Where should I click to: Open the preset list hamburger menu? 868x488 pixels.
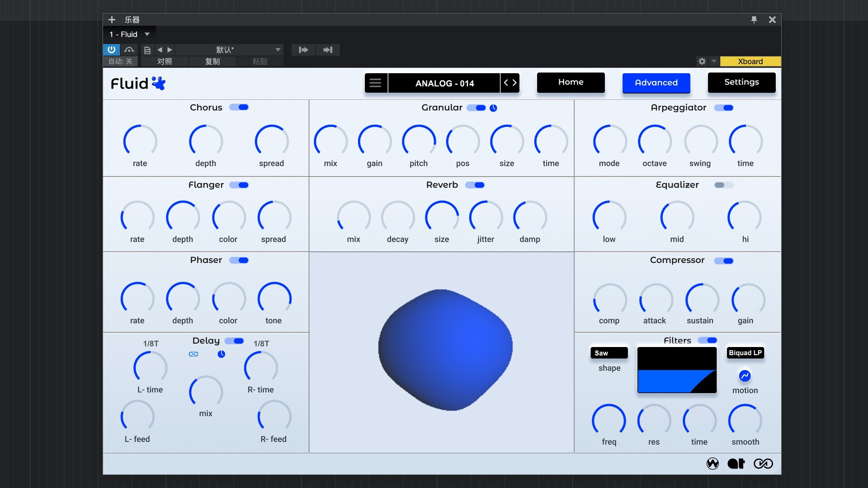(375, 83)
